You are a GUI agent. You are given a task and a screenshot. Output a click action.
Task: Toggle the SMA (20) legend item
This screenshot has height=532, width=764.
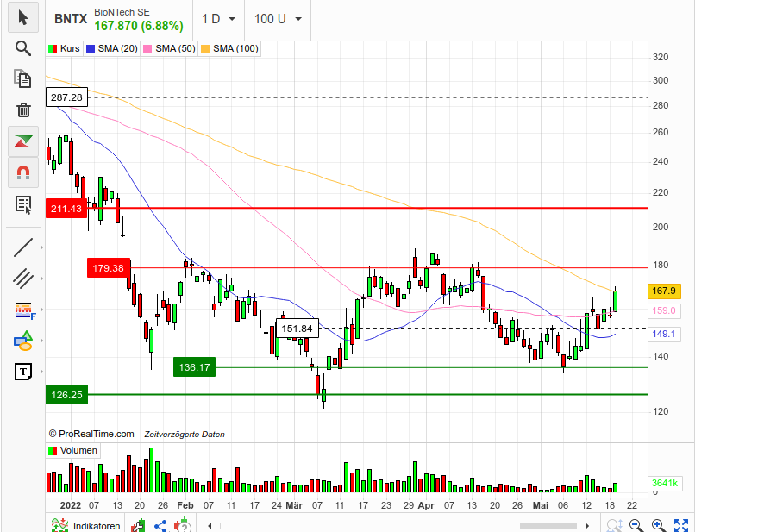(x=111, y=49)
